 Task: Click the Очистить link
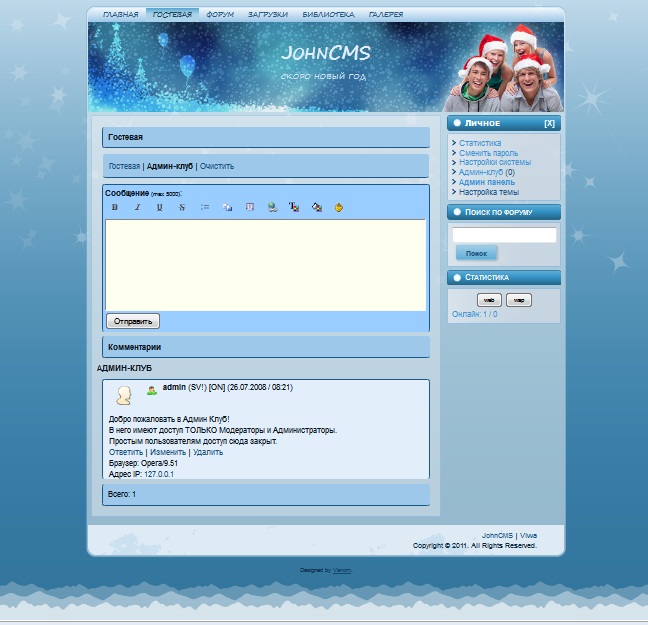pyautogui.click(x=217, y=166)
